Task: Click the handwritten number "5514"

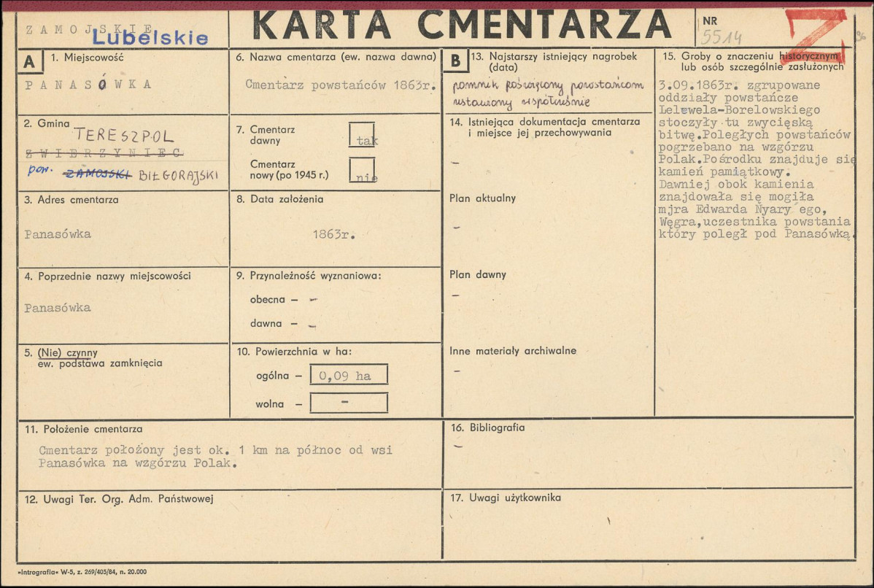Action: (722, 37)
